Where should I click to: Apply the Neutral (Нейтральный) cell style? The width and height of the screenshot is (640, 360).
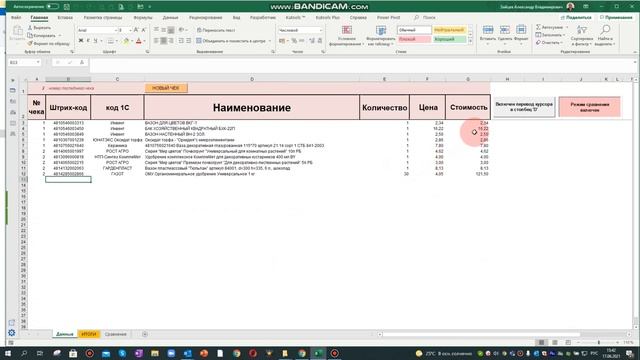[449, 30]
